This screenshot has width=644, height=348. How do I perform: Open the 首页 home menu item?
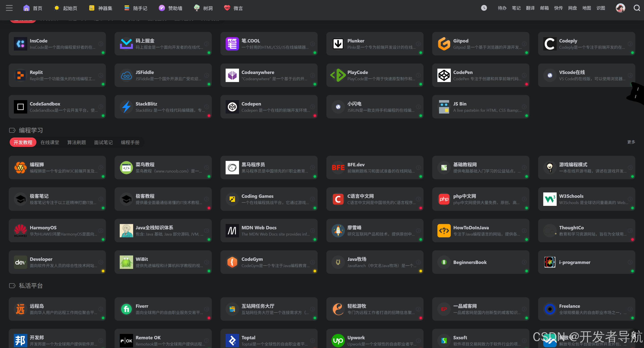pos(32,8)
